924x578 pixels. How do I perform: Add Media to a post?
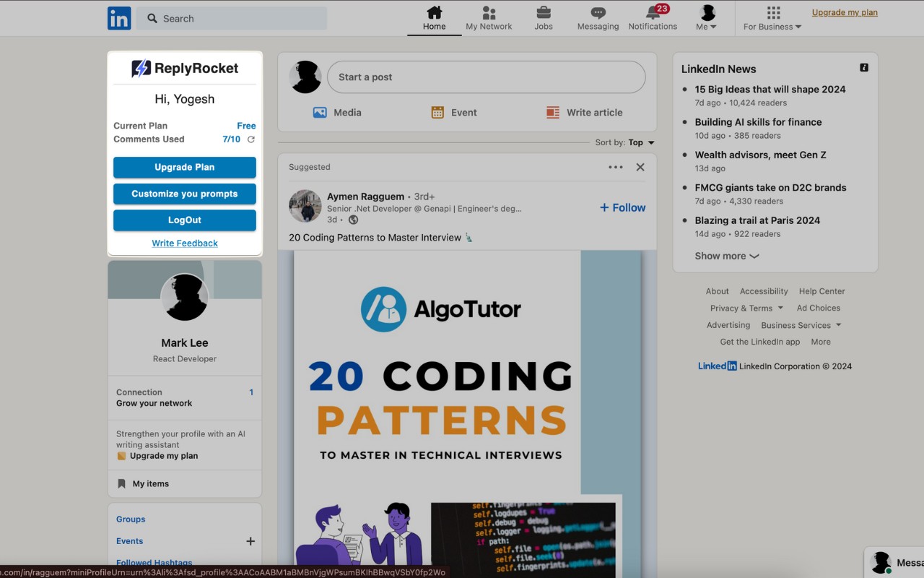(337, 113)
